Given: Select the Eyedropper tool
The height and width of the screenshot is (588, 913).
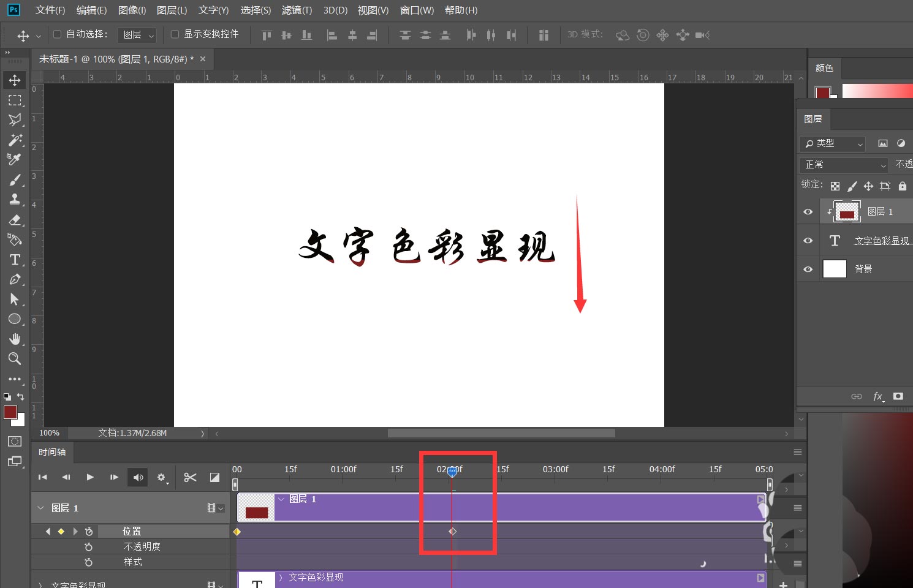Looking at the screenshot, I should [x=15, y=159].
